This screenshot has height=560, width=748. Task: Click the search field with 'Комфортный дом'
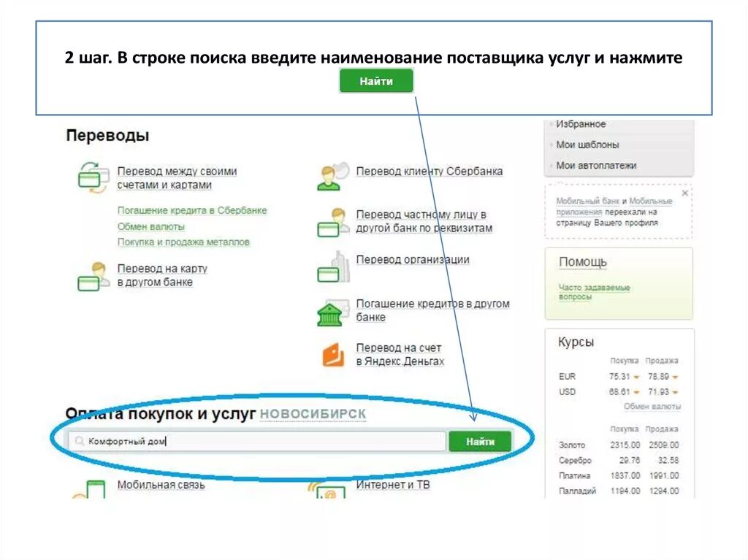click(256, 441)
